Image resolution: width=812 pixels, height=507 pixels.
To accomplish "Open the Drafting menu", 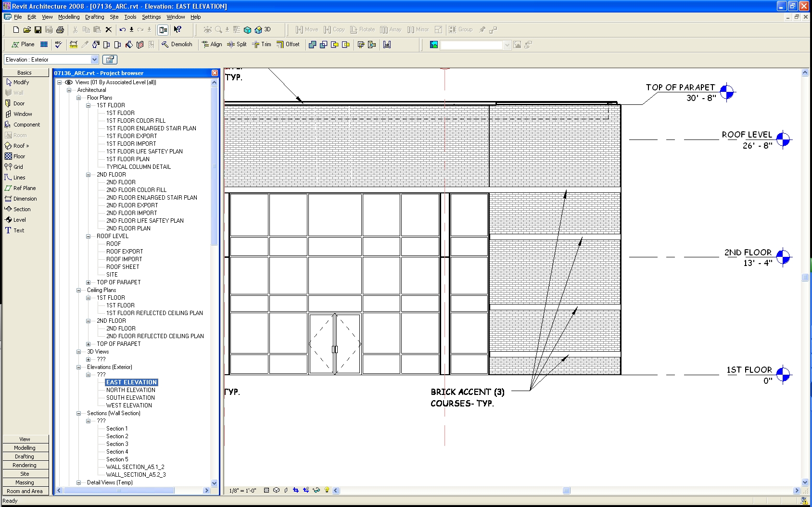I will point(94,17).
